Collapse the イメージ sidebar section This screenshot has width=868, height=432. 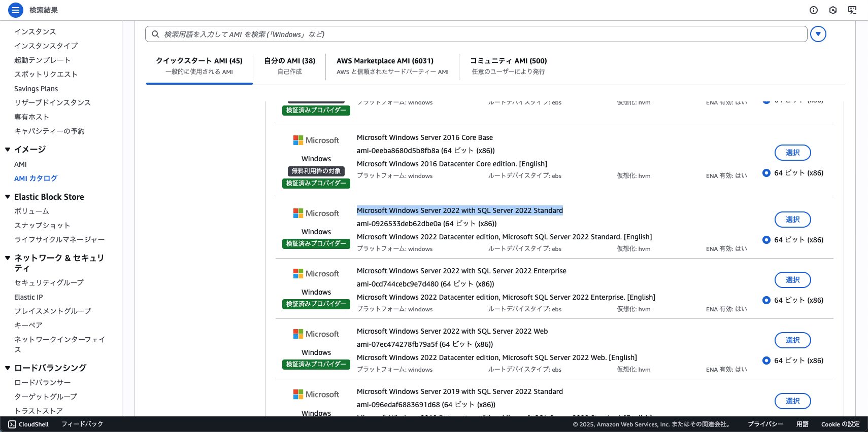pyautogui.click(x=8, y=150)
